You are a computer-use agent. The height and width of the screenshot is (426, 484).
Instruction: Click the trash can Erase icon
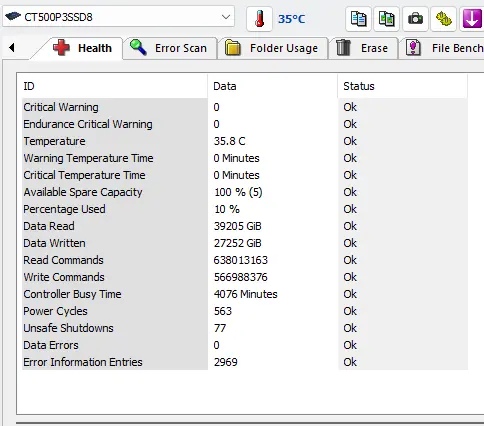coord(343,48)
